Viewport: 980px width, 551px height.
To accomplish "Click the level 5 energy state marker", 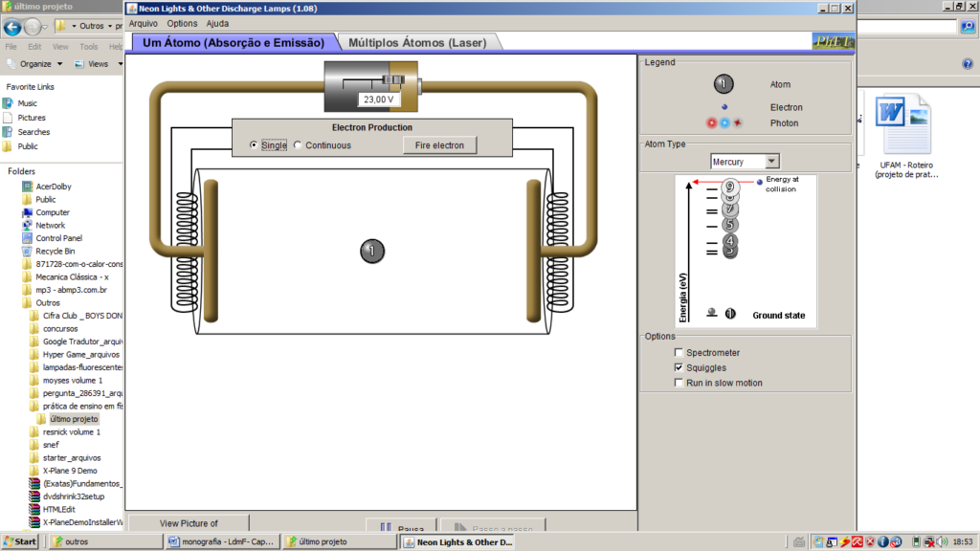I will [x=730, y=226].
